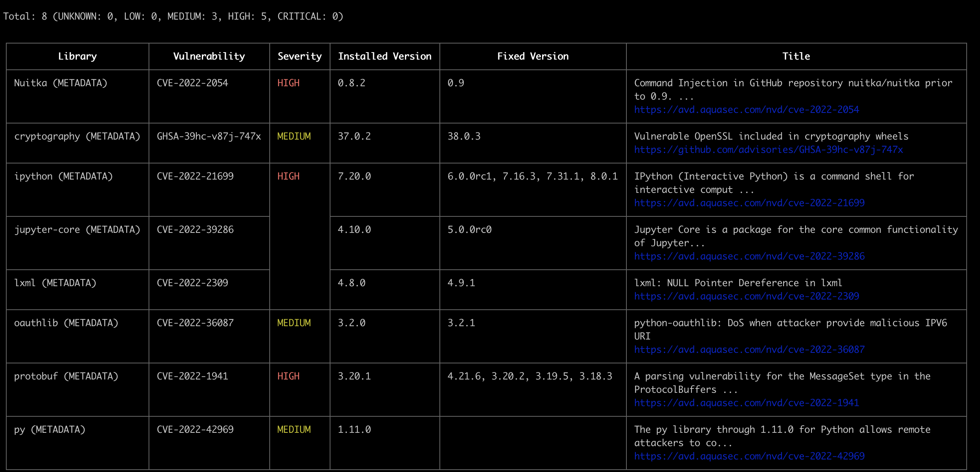Open the CVE-2022-2054 aquasec link
The width and height of the screenshot is (980, 472).
pyautogui.click(x=746, y=110)
